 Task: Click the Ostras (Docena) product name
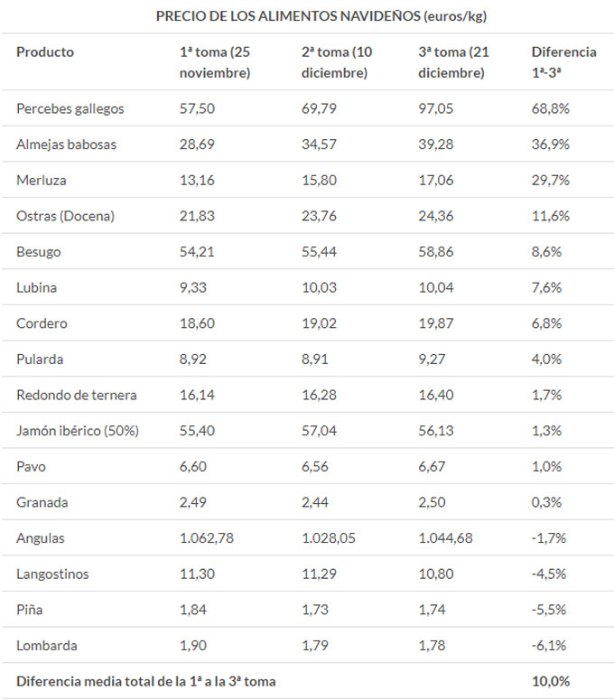66,216
